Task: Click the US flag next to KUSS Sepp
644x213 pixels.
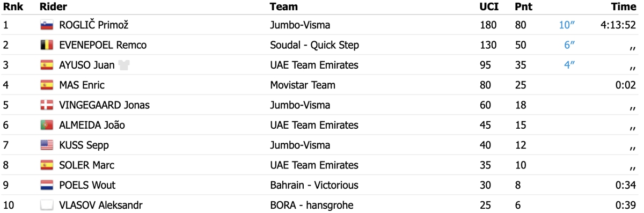Action: point(47,145)
